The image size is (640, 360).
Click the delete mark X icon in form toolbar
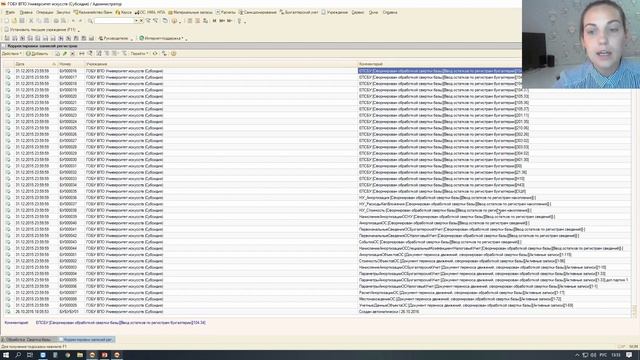[x=73, y=53]
